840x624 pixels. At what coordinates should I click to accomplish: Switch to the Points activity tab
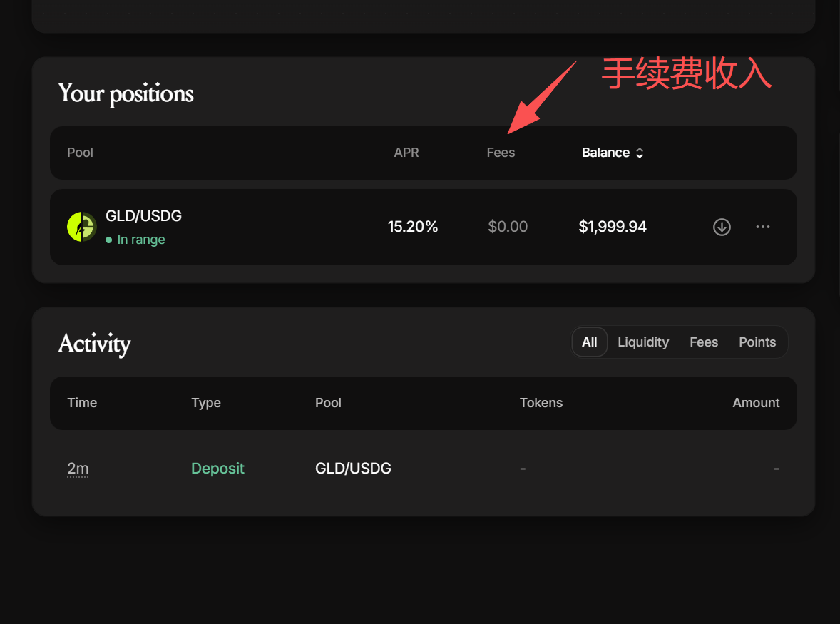coord(757,342)
